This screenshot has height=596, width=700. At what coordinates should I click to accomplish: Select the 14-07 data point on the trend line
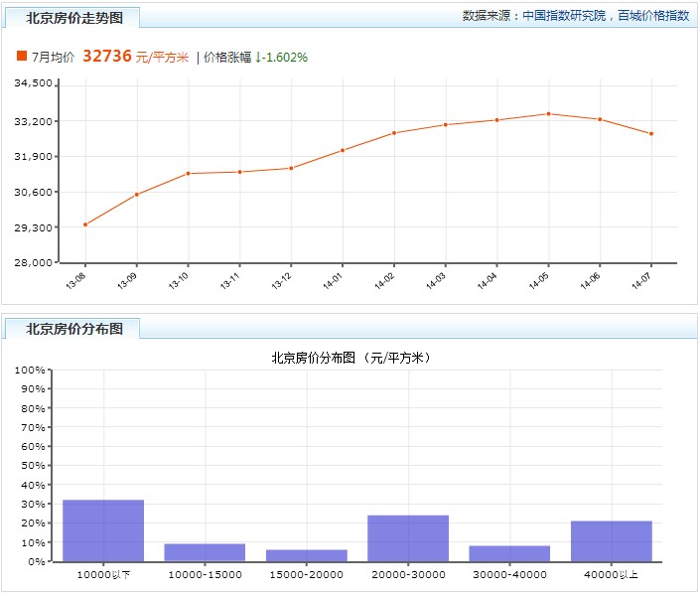[x=651, y=133]
